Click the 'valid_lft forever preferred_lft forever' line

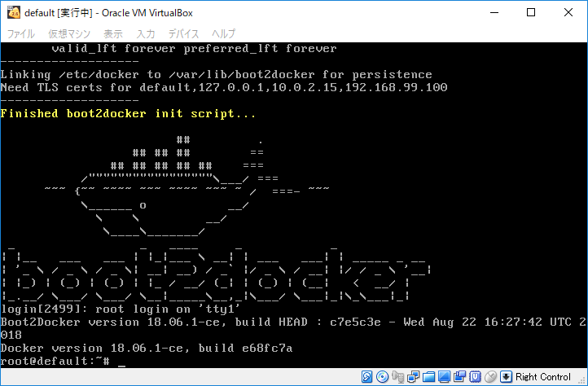[x=195, y=49]
